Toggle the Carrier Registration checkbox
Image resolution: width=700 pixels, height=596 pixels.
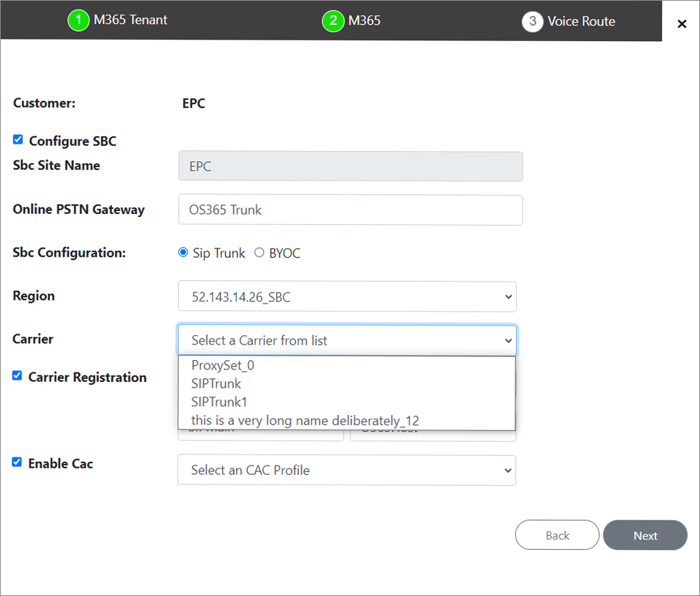click(x=18, y=375)
